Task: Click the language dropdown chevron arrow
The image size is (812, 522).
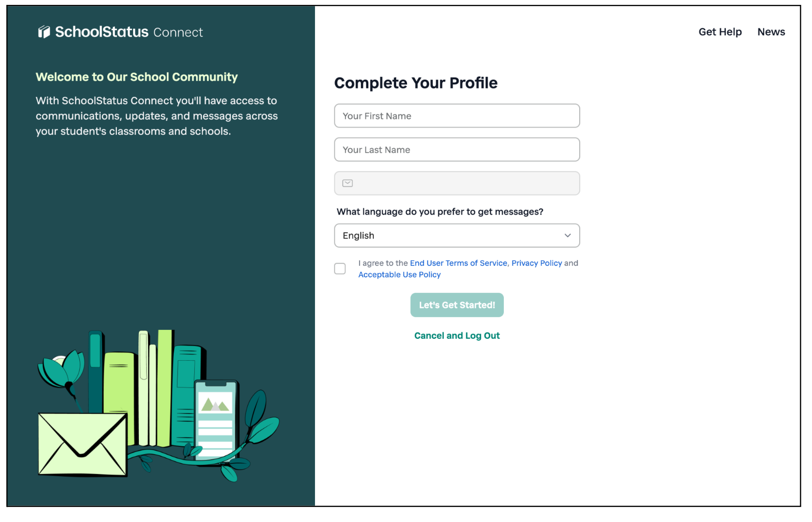Action: (567, 236)
